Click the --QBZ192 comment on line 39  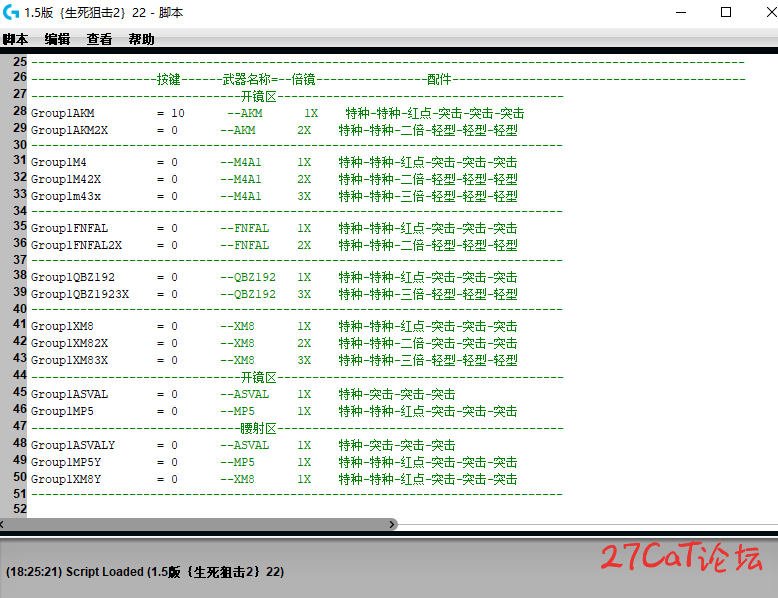[x=248, y=294]
